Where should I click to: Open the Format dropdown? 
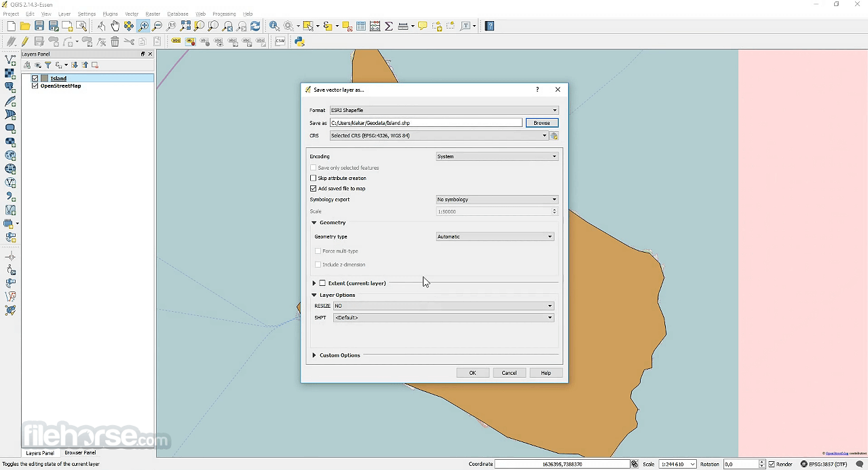[444, 110]
